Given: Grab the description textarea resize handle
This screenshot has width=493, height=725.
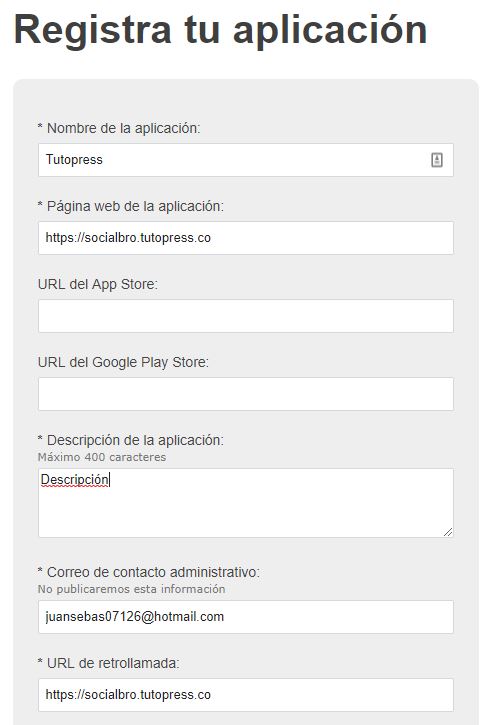Looking at the screenshot, I should (x=448, y=532).
